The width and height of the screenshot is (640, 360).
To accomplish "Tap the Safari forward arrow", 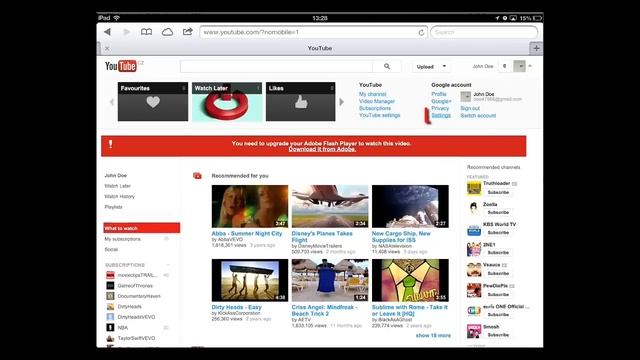I will click(x=127, y=32).
